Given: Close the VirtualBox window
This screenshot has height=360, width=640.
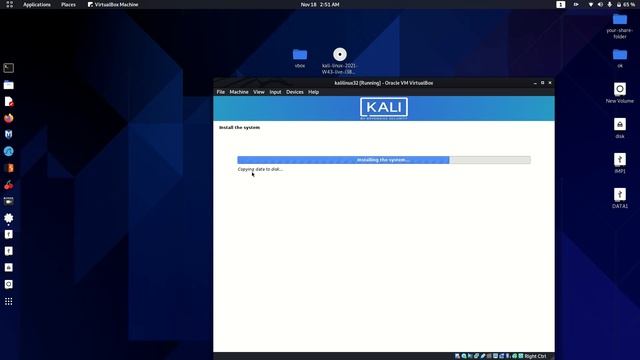Looking at the screenshot, I should [550, 83].
